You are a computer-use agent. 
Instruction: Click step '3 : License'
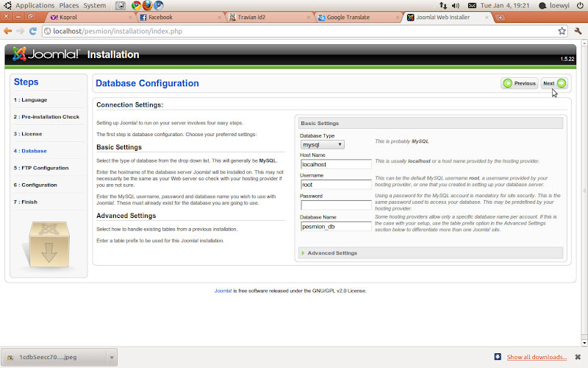coord(28,134)
